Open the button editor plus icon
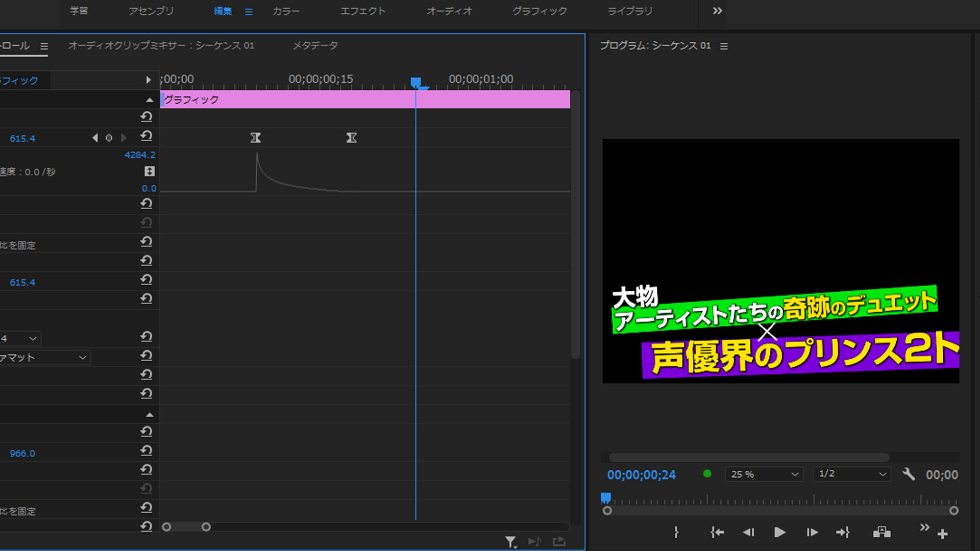Image resolution: width=980 pixels, height=551 pixels. click(943, 534)
